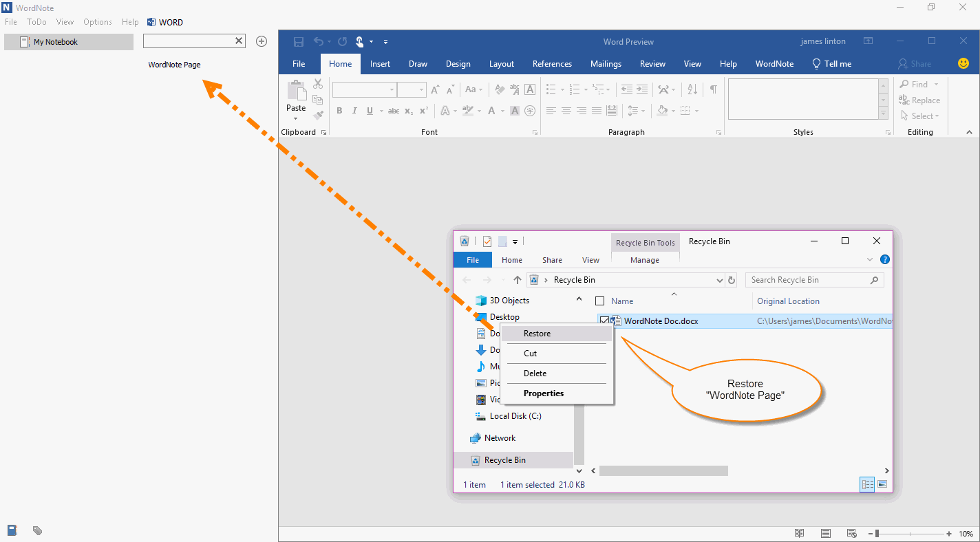Click the Increase Indent icon
This screenshot has width=980, height=542.
(x=642, y=89)
